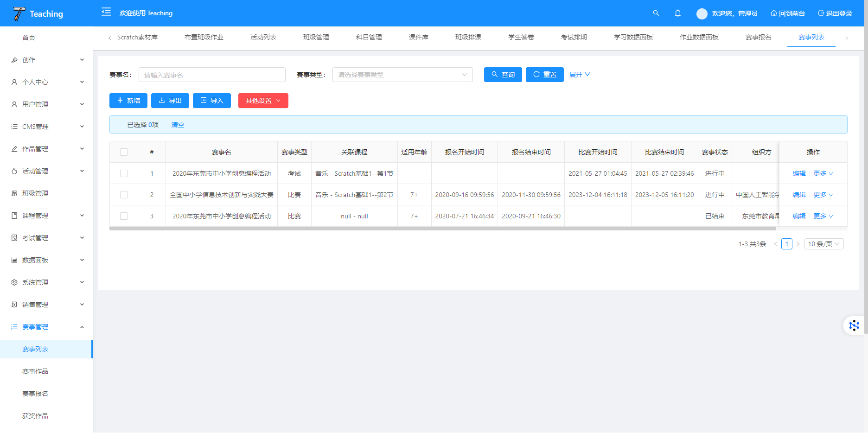Click the Teaching logo icon
The image size is (868, 433).
pyautogui.click(x=19, y=13)
